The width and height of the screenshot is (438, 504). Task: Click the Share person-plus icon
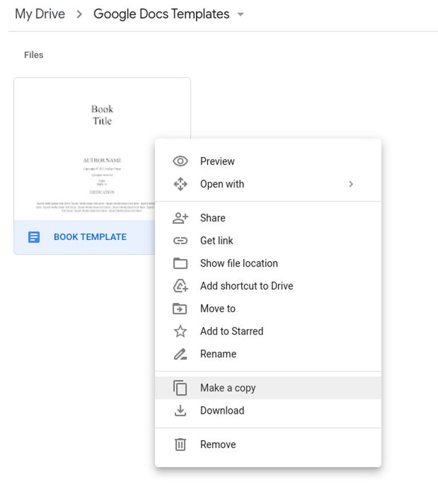(180, 218)
